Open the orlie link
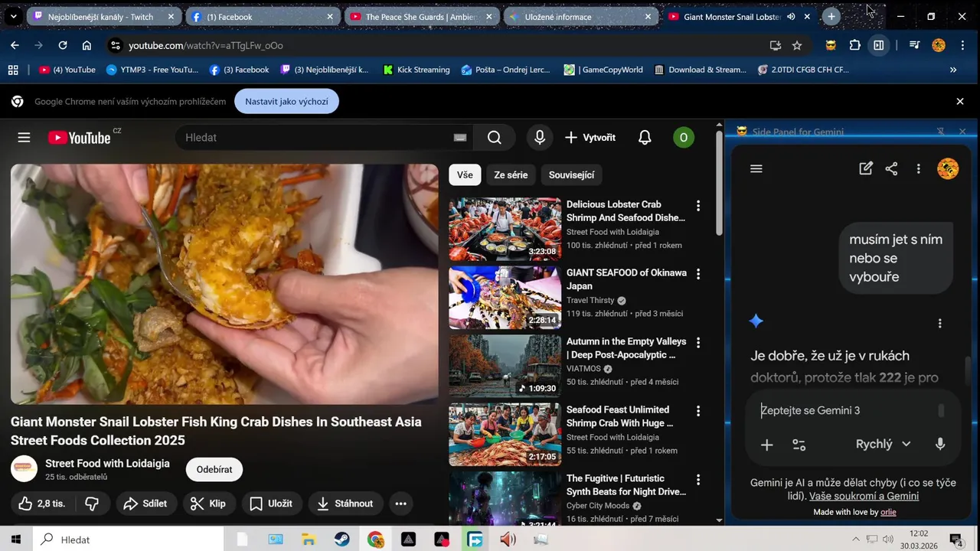 click(x=888, y=512)
